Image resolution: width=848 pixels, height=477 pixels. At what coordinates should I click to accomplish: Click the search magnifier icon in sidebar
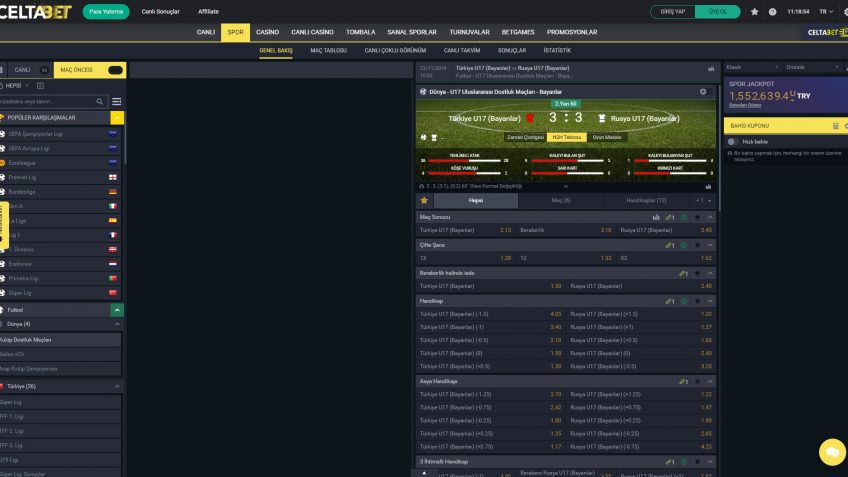(x=100, y=101)
